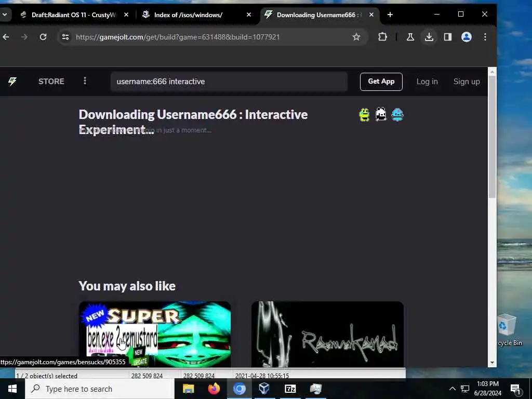Open the Extensions puzzle icon
Screen dimensions: 532x399
[x=383, y=37]
